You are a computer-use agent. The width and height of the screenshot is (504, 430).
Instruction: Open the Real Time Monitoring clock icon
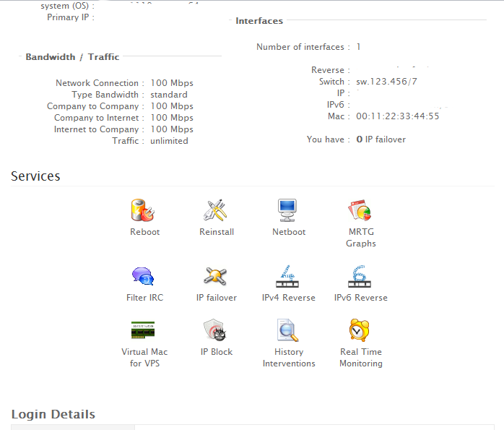click(360, 330)
